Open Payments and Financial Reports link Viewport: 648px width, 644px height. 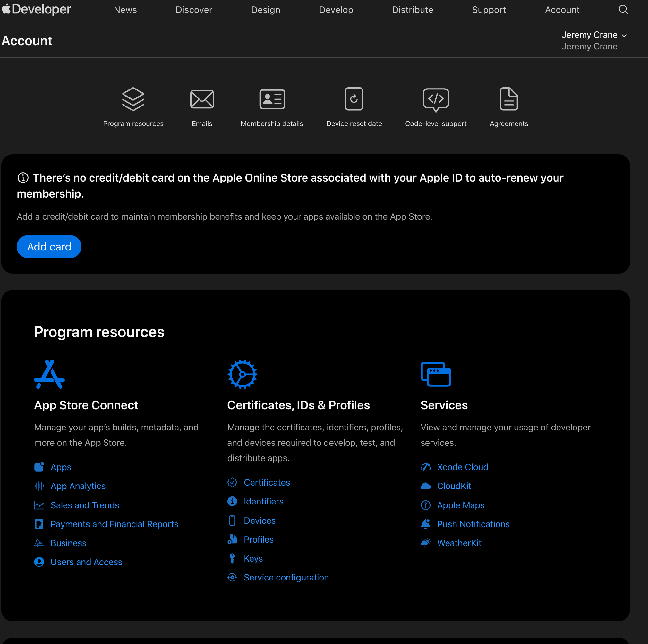pos(115,524)
